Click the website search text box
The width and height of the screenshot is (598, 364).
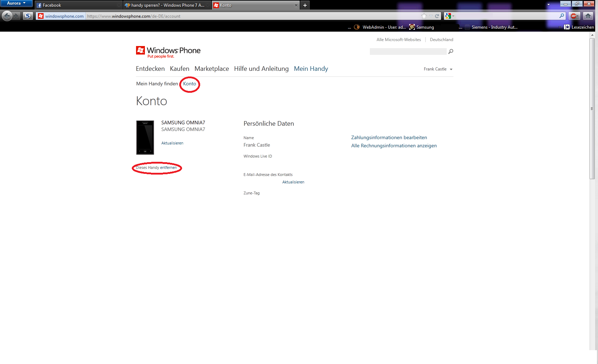click(x=408, y=52)
